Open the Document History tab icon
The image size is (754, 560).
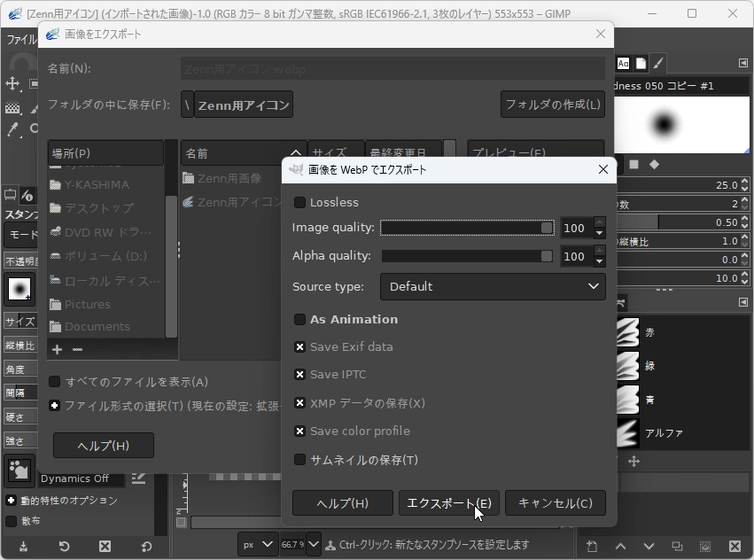tap(641, 63)
